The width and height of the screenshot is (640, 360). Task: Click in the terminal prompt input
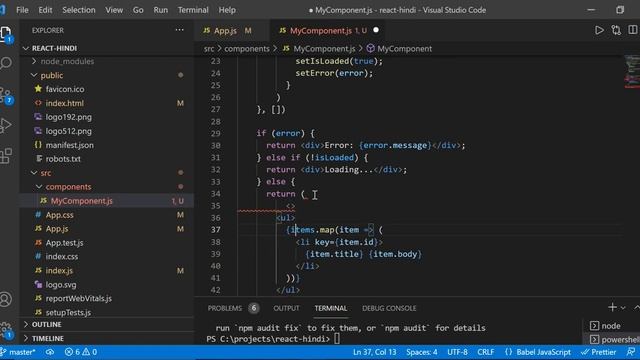click(337, 339)
